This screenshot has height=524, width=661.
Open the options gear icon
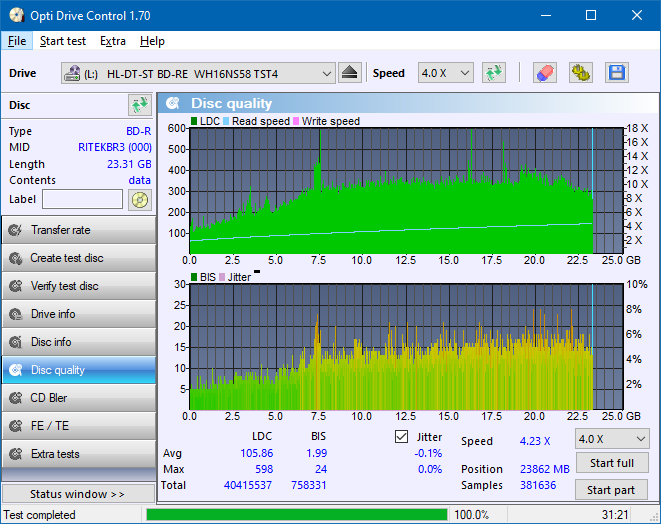click(580, 73)
